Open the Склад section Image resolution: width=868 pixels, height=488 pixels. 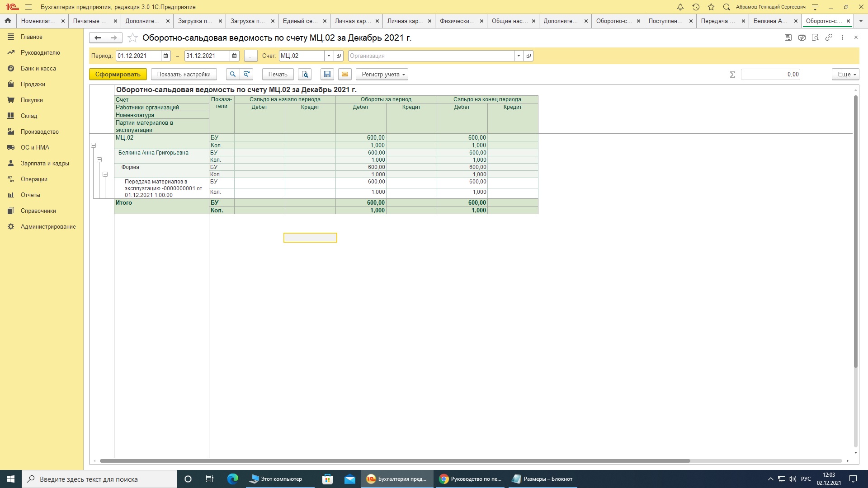point(42,116)
